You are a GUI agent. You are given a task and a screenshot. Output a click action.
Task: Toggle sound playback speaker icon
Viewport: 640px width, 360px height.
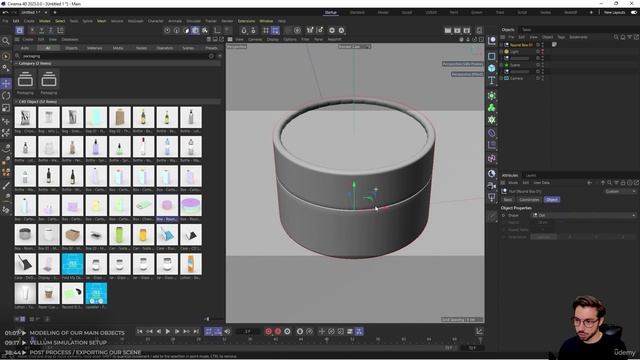pyautogui.click(x=227, y=331)
